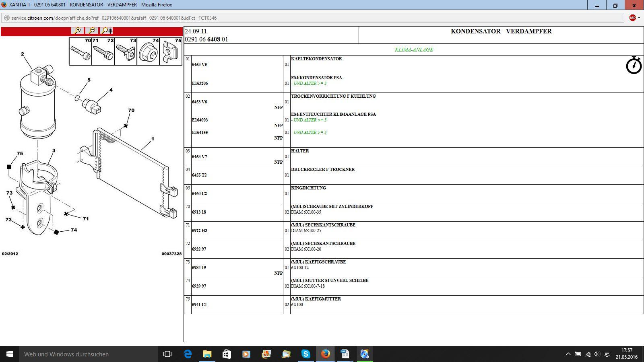Click part number 6455 T2

[x=199, y=175]
